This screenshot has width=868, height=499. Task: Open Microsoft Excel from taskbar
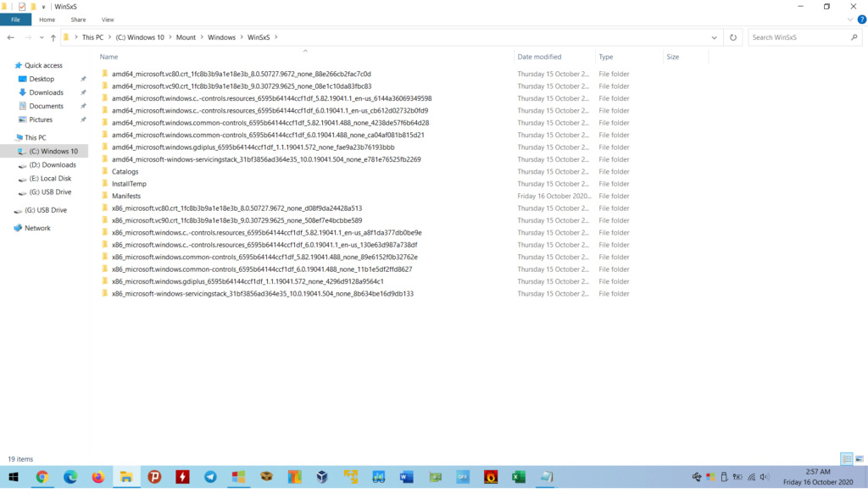pyautogui.click(x=519, y=477)
